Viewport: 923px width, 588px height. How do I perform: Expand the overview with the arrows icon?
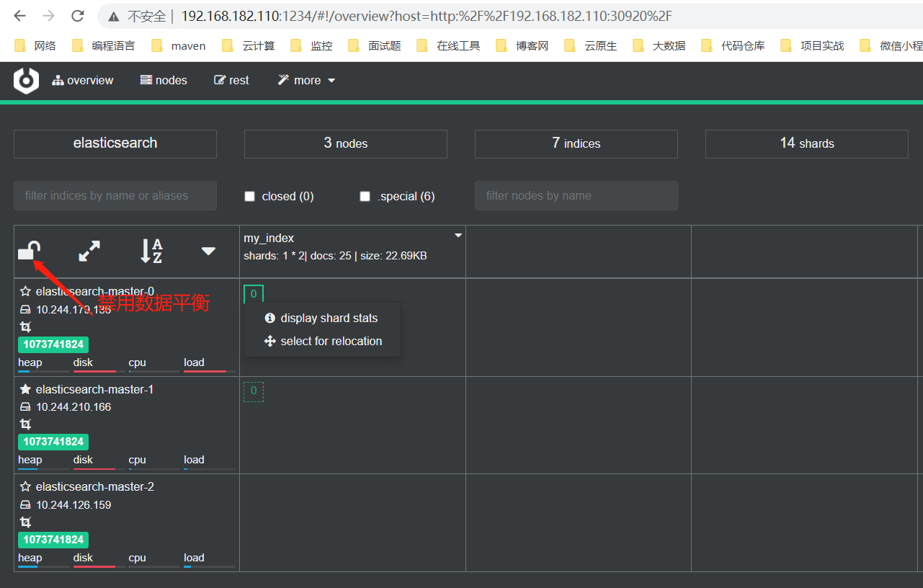[89, 251]
